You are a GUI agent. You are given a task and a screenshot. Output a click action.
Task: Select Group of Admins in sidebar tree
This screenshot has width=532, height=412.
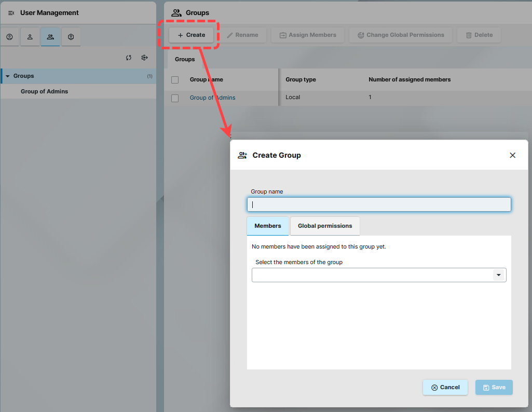click(44, 91)
